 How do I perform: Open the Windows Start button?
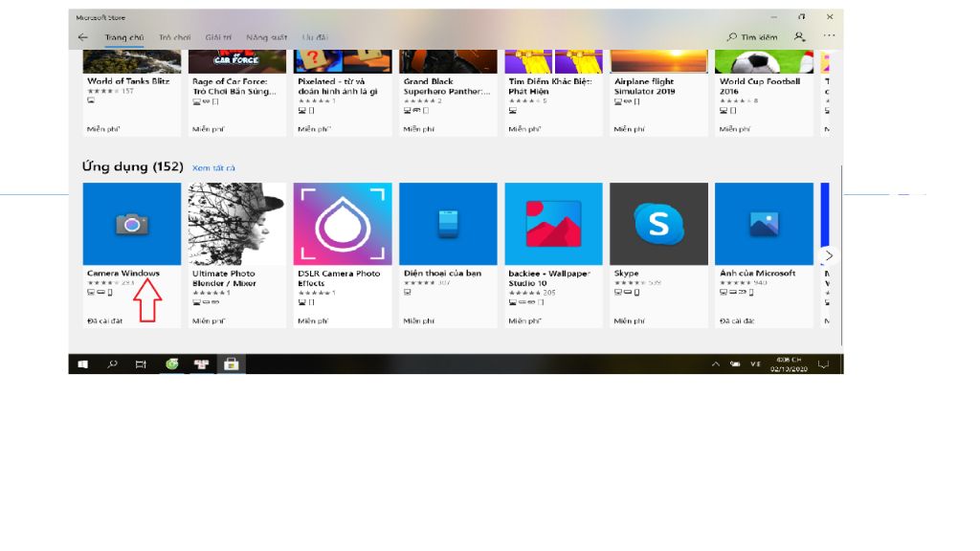pyautogui.click(x=82, y=364)
